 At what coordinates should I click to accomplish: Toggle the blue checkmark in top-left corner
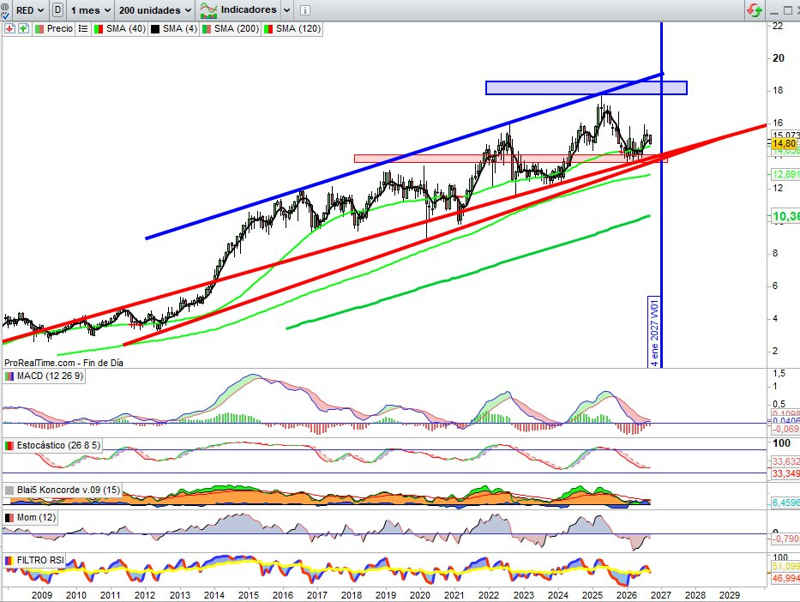tap(5, 16)
